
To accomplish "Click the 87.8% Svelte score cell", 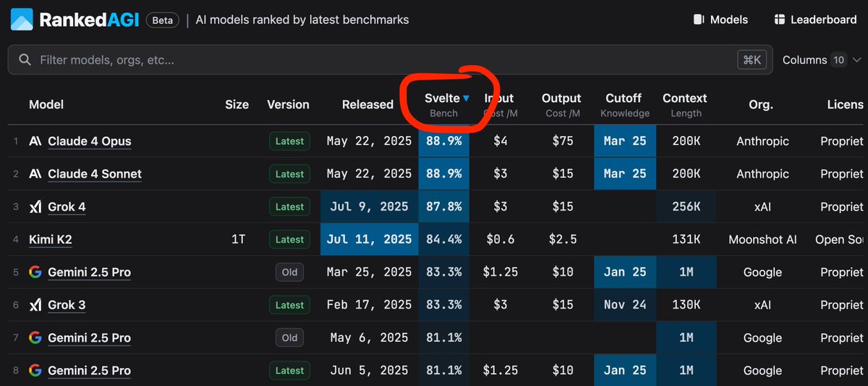I will (x=443, y=206).
